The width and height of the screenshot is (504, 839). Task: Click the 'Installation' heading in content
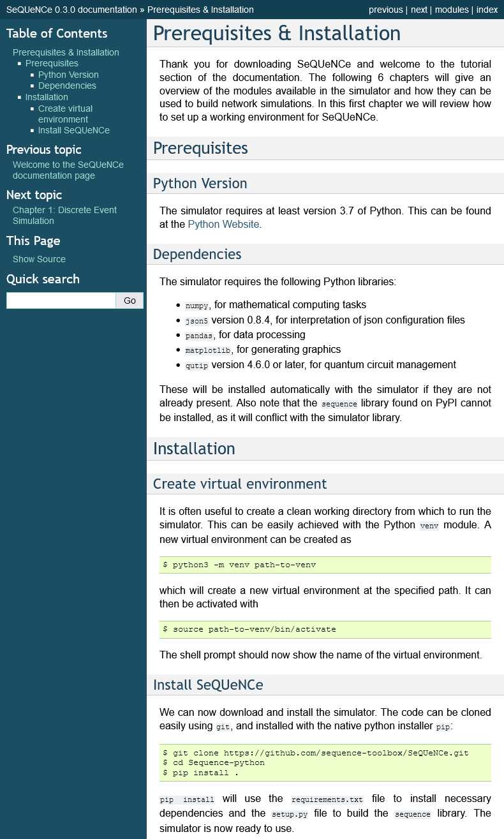click(194, 449)
